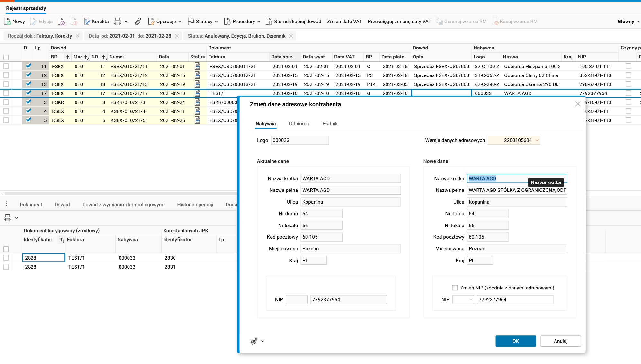Image resolution: width=641 pixels, height=364 pixels.
Task: Click status document icon for FSEX/010/21/12
Action: (198, 75)
